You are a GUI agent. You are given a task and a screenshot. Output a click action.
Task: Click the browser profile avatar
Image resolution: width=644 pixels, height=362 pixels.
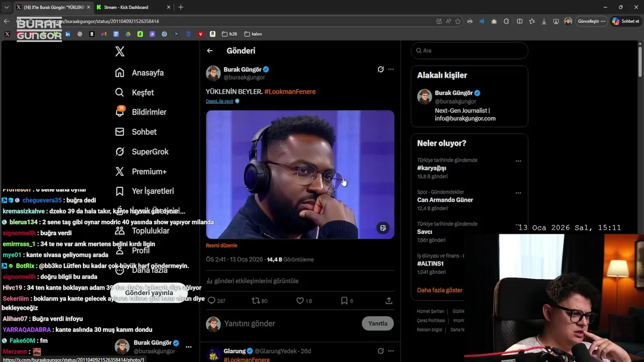coord(568,21)
